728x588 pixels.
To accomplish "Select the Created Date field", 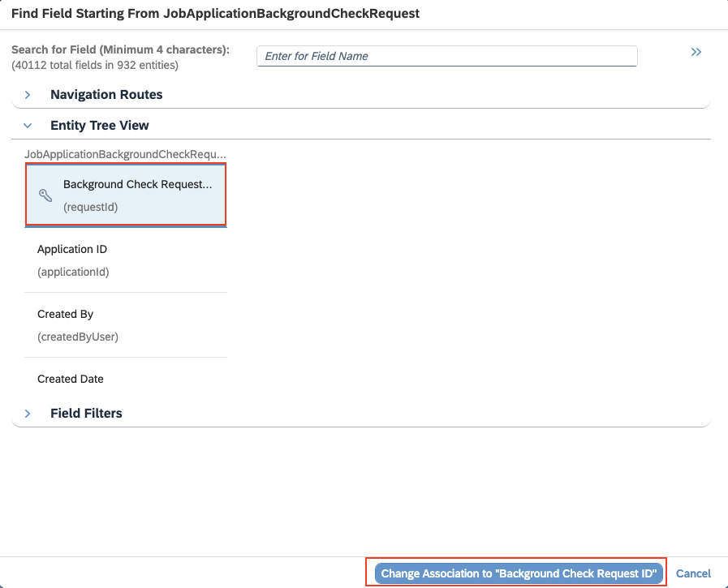I will (x=125, y=379).
